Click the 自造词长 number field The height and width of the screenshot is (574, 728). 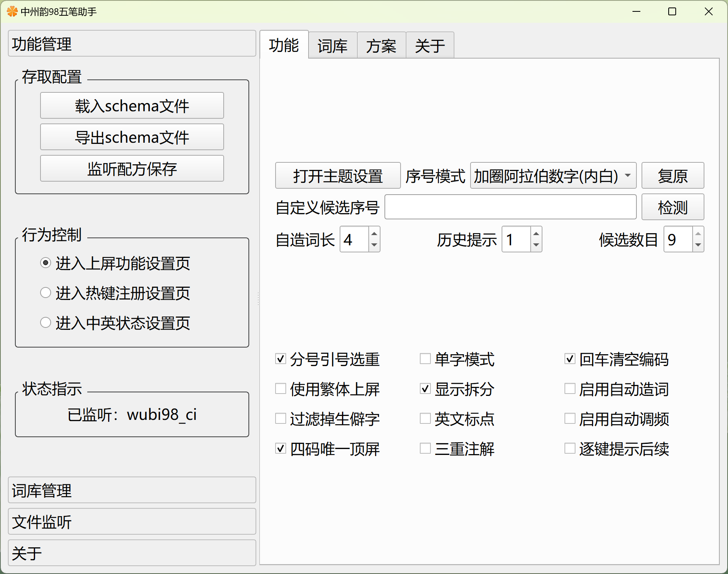(x=355, y=239)
